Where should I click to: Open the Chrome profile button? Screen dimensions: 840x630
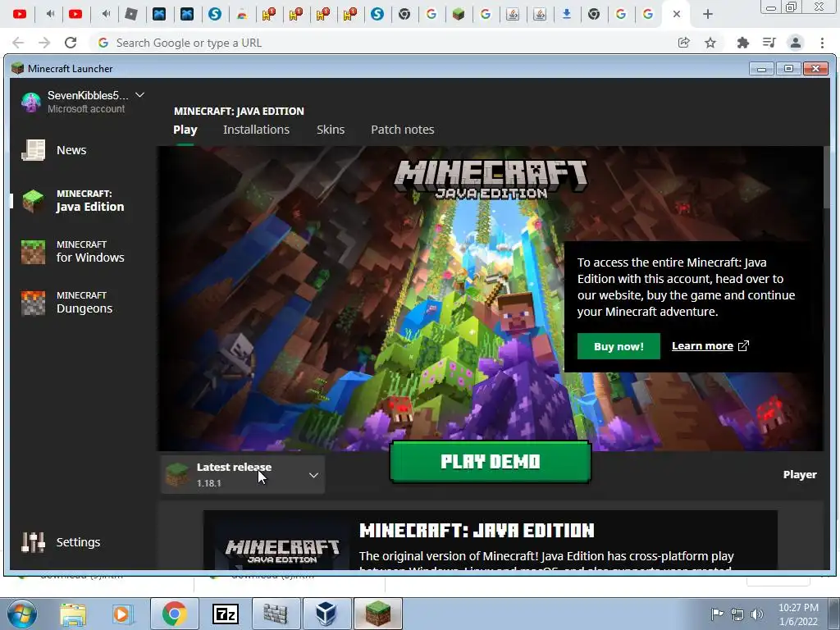[796, 43]
